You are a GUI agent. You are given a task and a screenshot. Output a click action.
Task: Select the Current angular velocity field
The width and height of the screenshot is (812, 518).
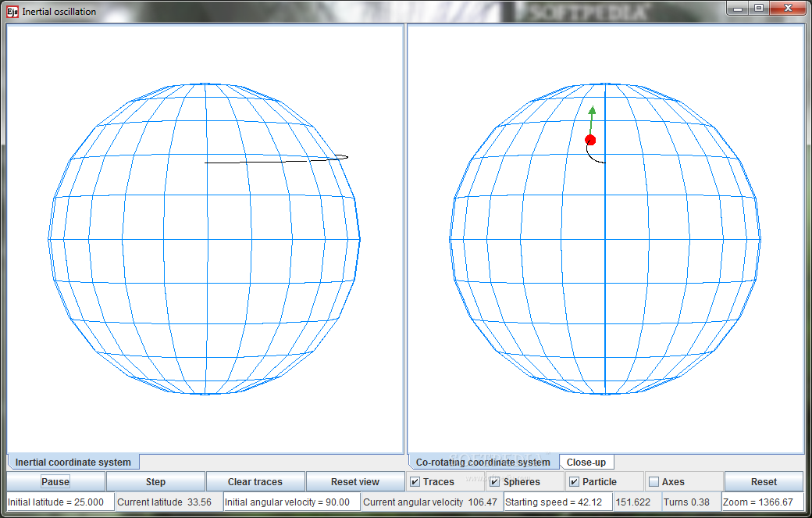point(431,502)
